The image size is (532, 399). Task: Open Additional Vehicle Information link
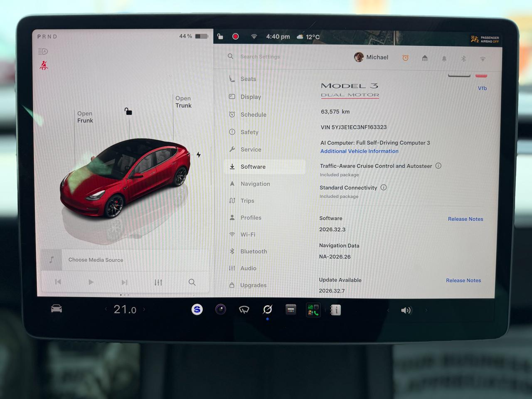(360, 151)
